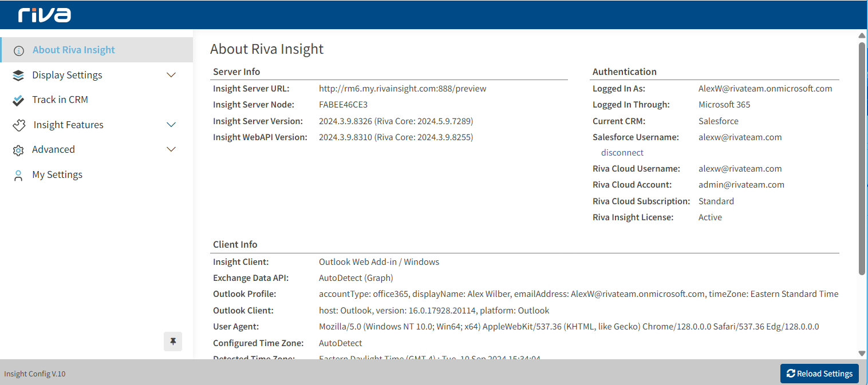This screenshot has height=385, width=868.
Task: Click the scrollbar down arrow
Action: (x=862, y=354)
